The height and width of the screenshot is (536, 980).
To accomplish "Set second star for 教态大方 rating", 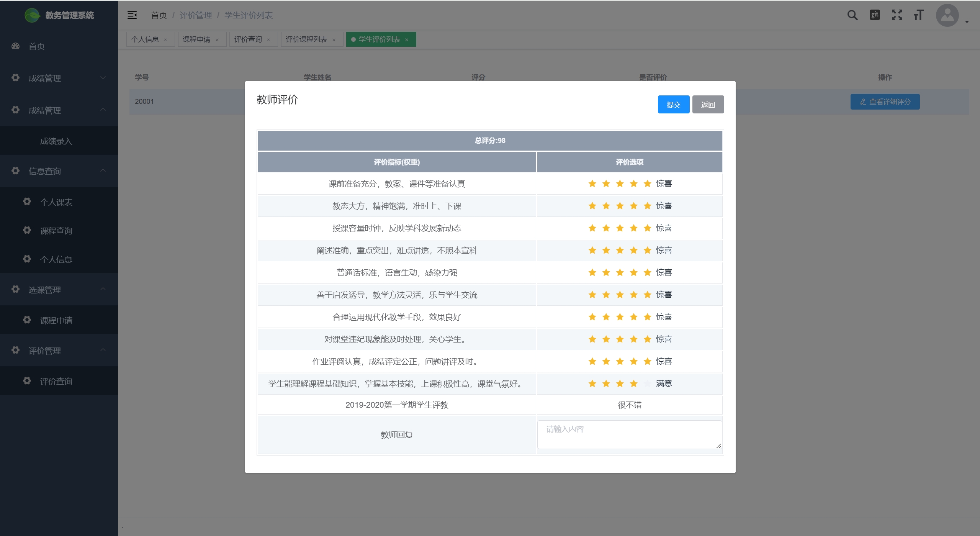I will coord(606,206).
